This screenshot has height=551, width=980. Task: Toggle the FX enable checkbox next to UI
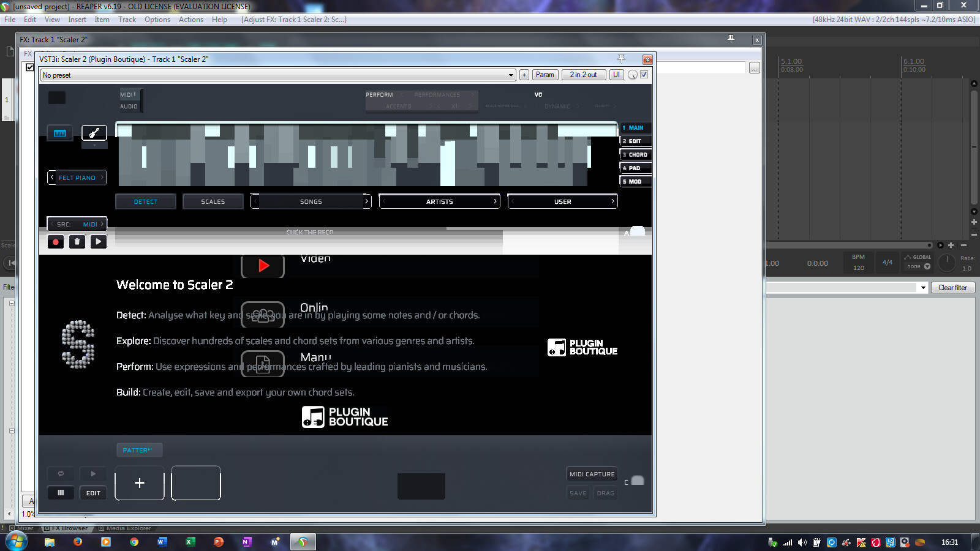coord(644,75)
